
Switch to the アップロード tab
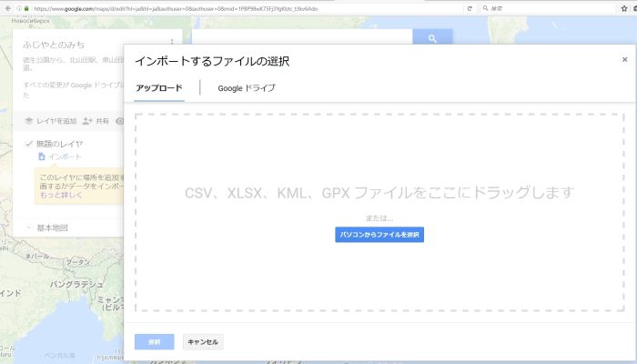159,88
